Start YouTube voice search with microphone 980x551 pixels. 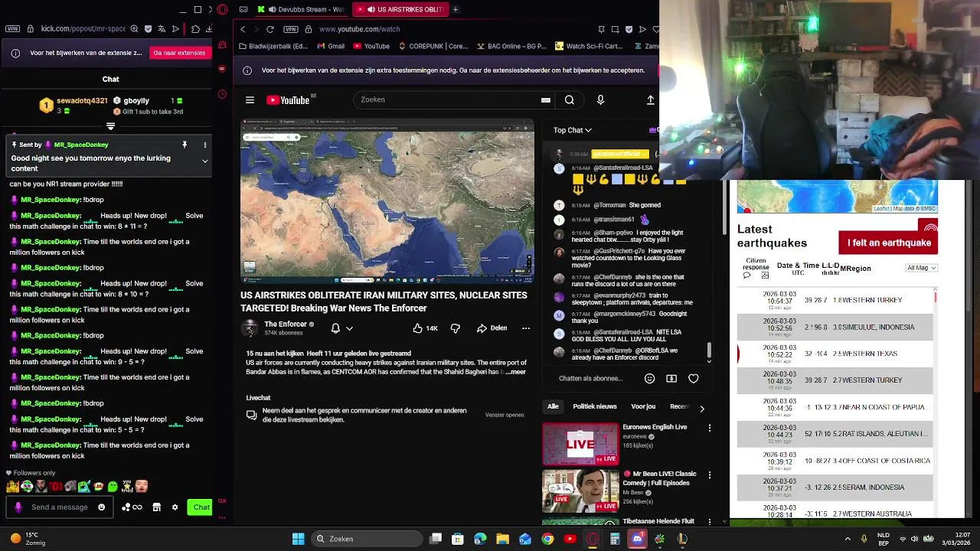(600, 99)
